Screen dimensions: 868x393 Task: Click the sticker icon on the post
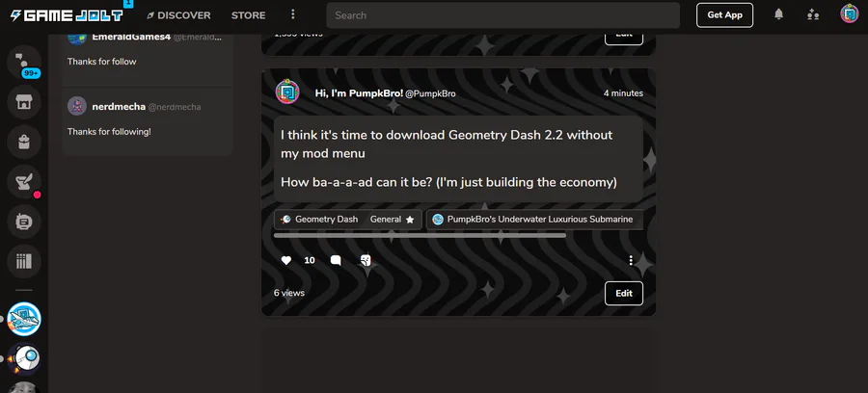(366, 260)
